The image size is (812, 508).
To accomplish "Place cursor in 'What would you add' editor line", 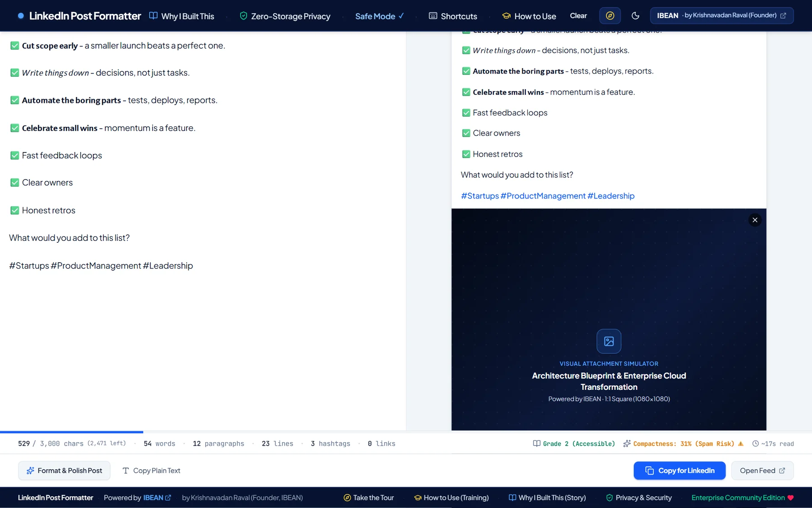I will click(x=69, y=238).
